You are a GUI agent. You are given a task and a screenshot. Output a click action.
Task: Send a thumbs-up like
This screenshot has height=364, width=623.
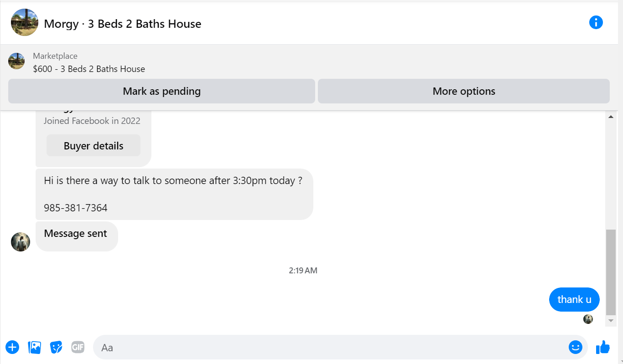pos(603,347)
